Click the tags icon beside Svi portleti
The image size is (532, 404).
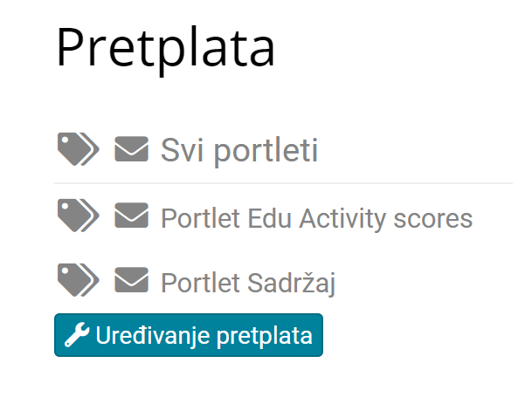point(79,149)
